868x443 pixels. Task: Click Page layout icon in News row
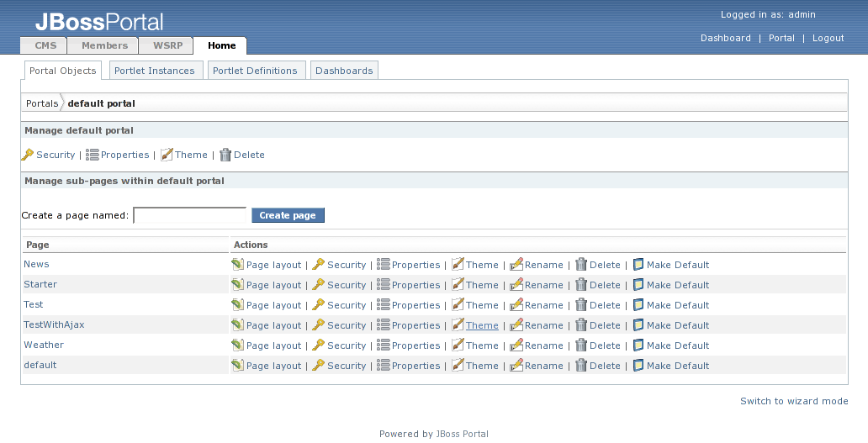click(237, 265)
